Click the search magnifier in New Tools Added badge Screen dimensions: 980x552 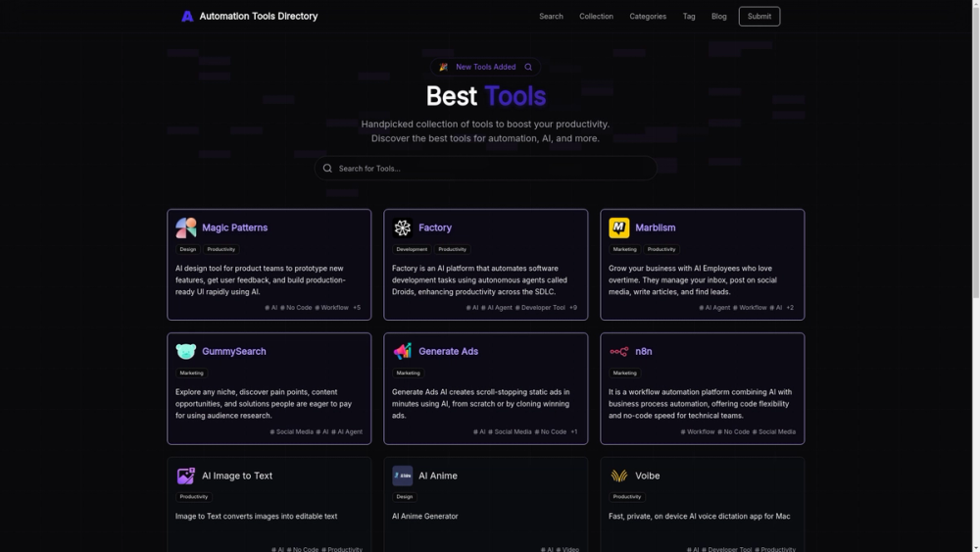pyautogui.click(x=528, y=67)
